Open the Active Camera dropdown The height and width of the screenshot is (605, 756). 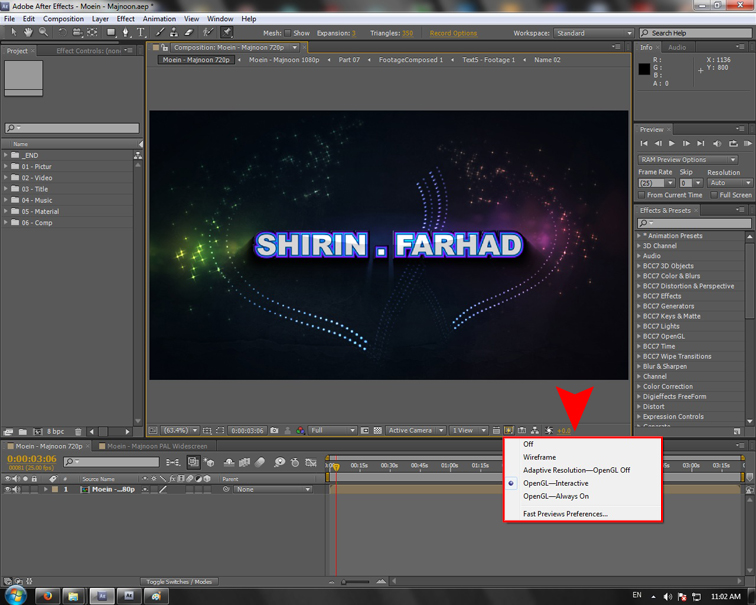point(416,430)
